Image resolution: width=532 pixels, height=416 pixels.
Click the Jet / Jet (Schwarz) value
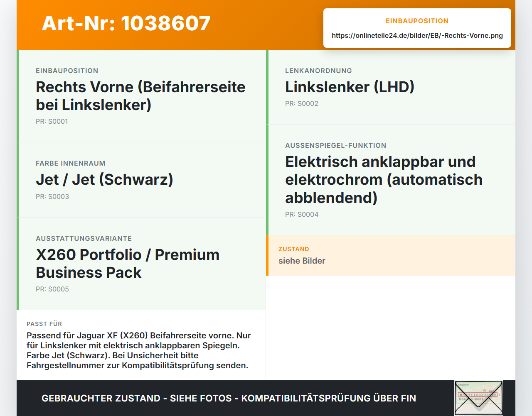[x=104, y=179]
